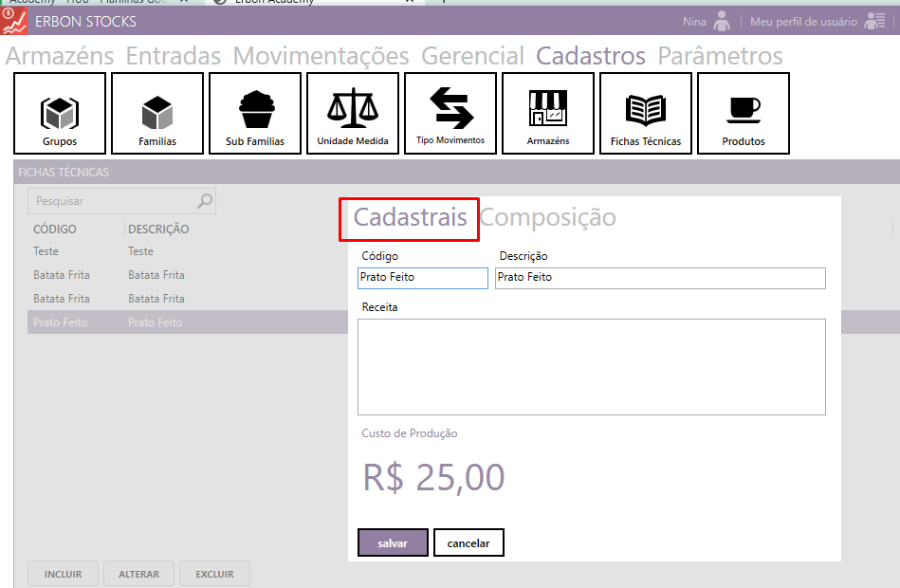900x588 pixels.
Task: Select the Cadastrais tab
Action: pos(410,217)
